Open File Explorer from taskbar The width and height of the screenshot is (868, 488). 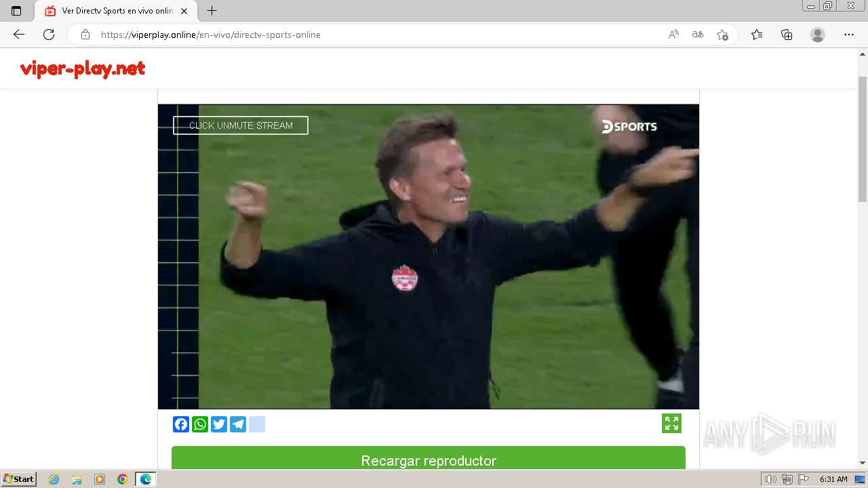click(77, 479)
